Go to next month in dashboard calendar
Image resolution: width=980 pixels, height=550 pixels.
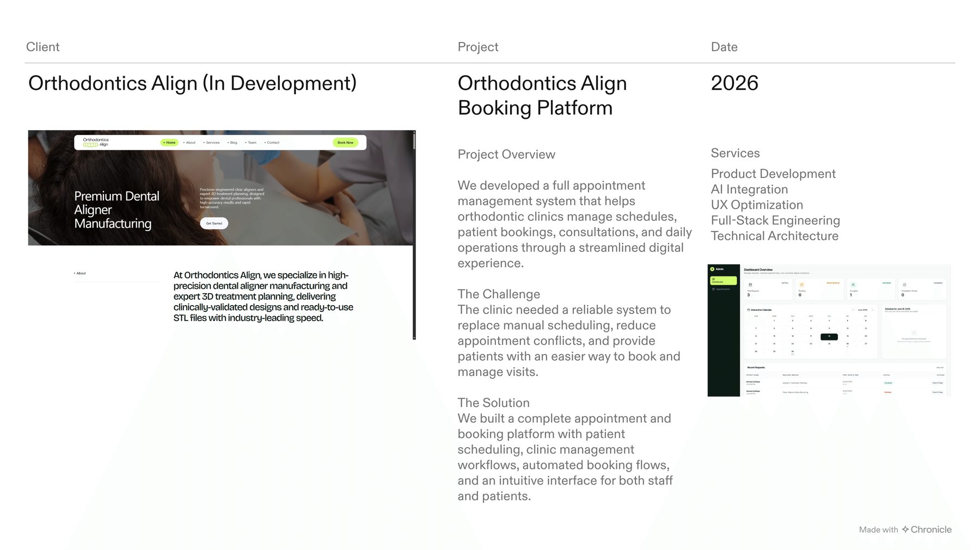tap(872, 310)
